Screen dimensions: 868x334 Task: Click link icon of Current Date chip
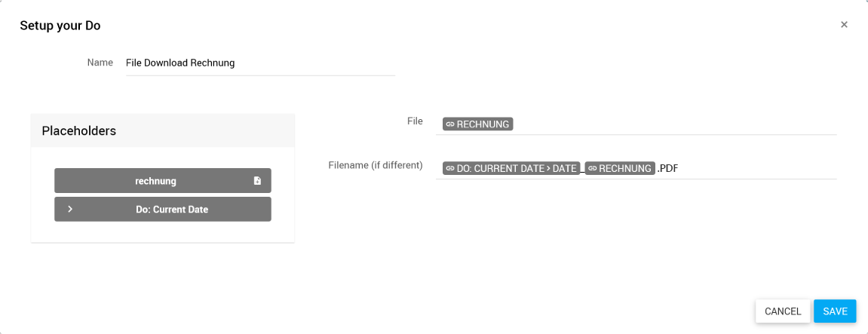click(449, 169)
